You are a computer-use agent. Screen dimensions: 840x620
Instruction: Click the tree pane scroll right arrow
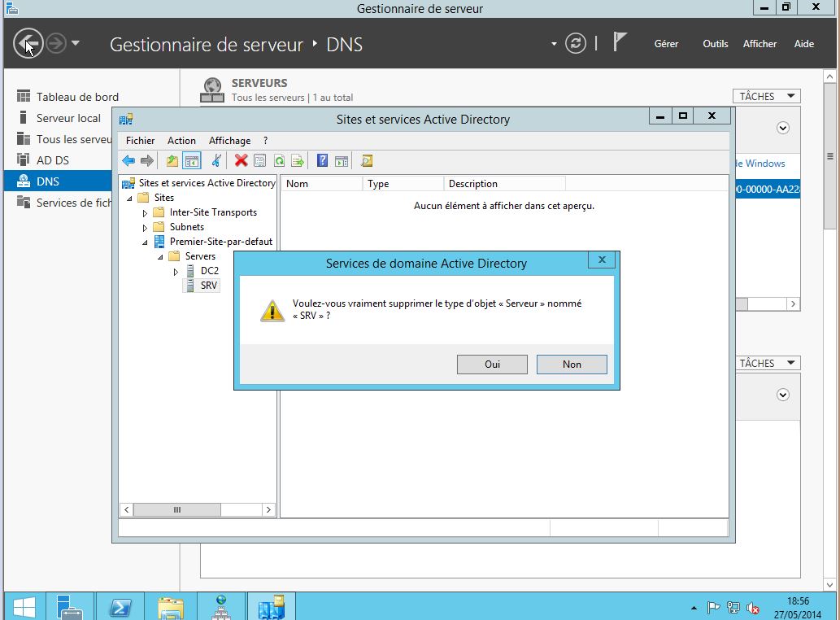268,509
